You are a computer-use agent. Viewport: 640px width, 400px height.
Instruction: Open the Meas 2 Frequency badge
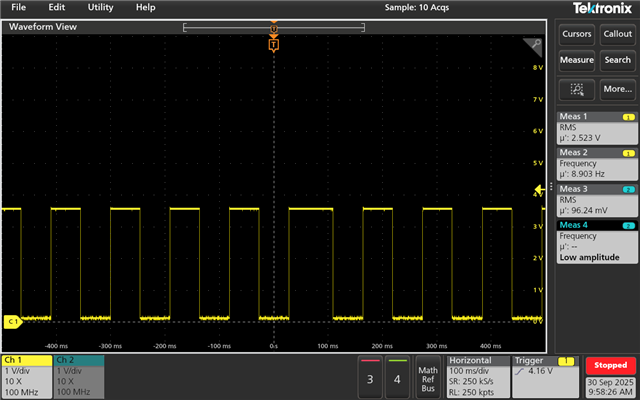[597, 164]
